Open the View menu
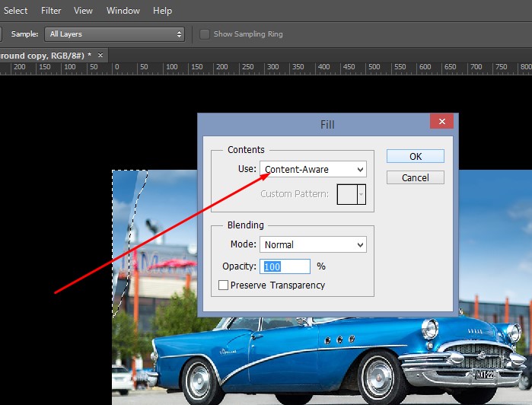The width and height of the screenshot is (532, 405). 83,11
